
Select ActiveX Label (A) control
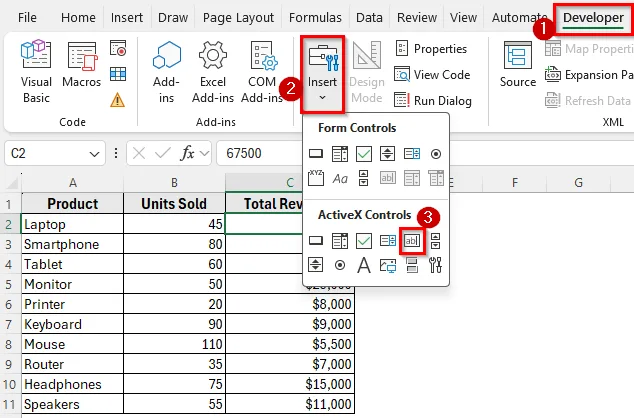tap(364, 265)
